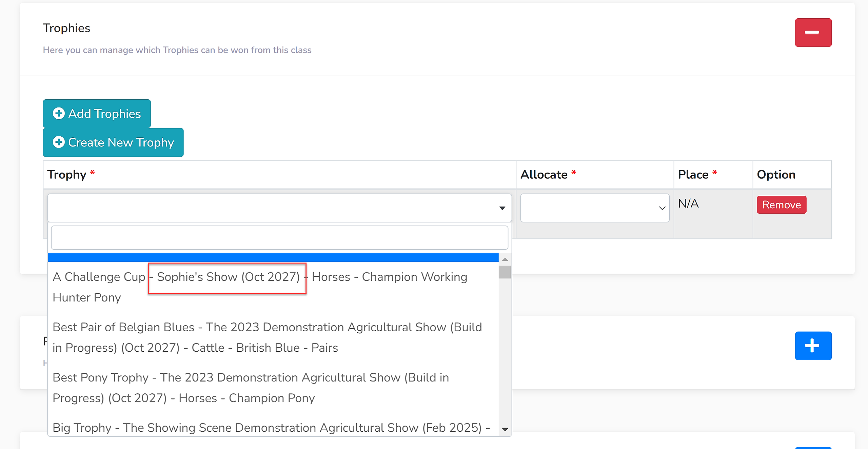This screenshot has height=449, width=868.
Task: Select the highlighted blank option in list
Action: (273, 257)
